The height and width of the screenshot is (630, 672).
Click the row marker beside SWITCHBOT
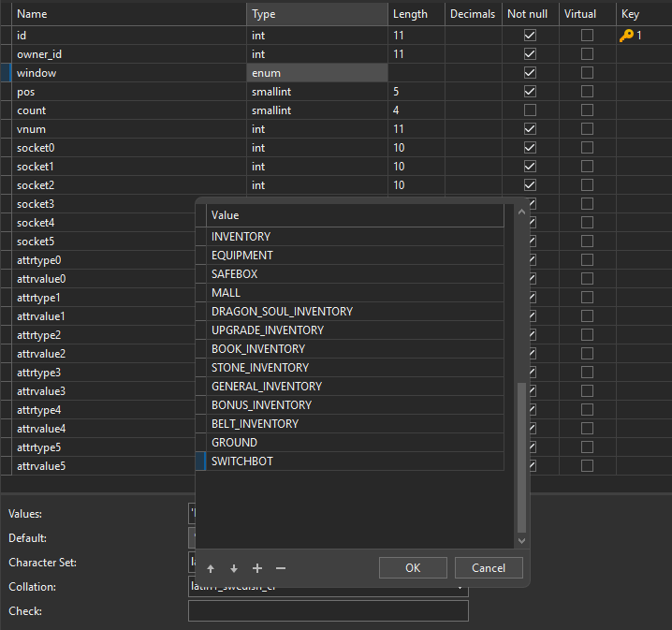coord(200,462)
